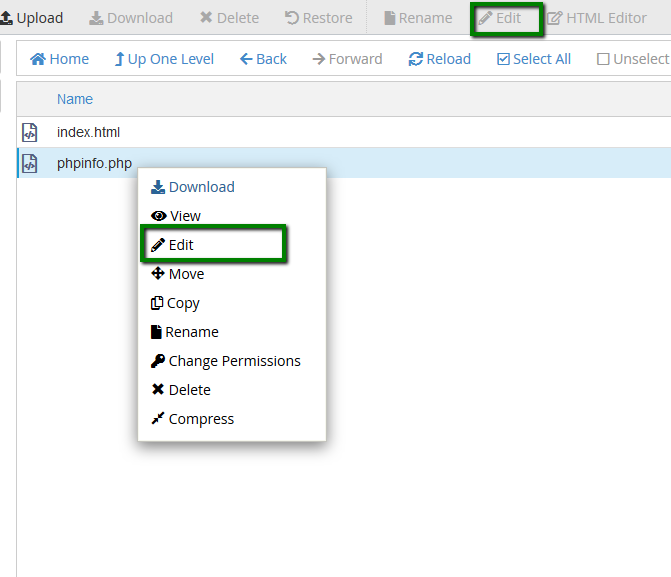Choose View in the context menu

tap(176, 216)
